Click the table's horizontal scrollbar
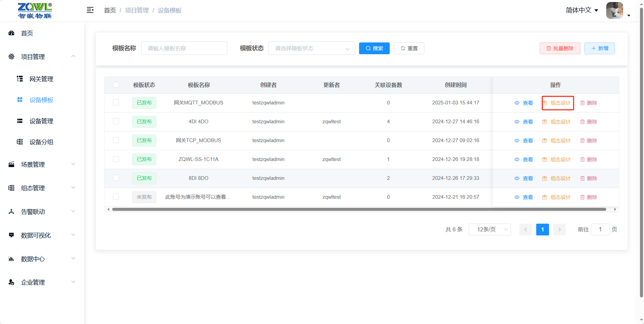 click(359, 209)
